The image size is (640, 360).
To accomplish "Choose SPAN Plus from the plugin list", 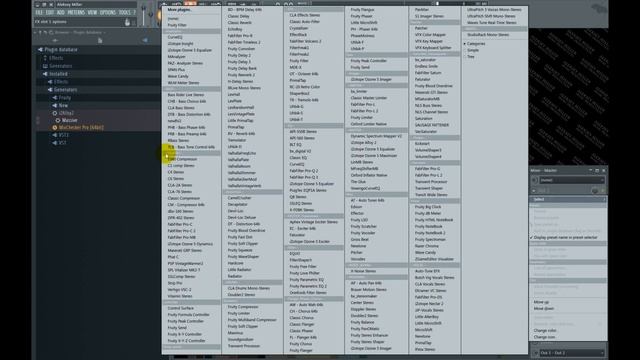I will [x=176, y=70].
